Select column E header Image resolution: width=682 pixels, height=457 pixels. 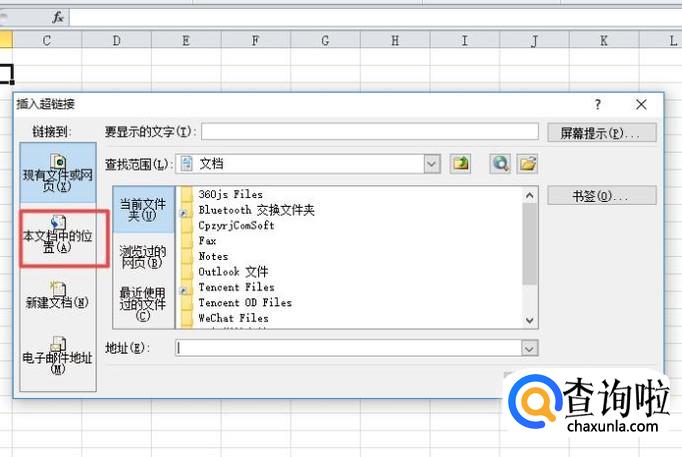point(186,41)
